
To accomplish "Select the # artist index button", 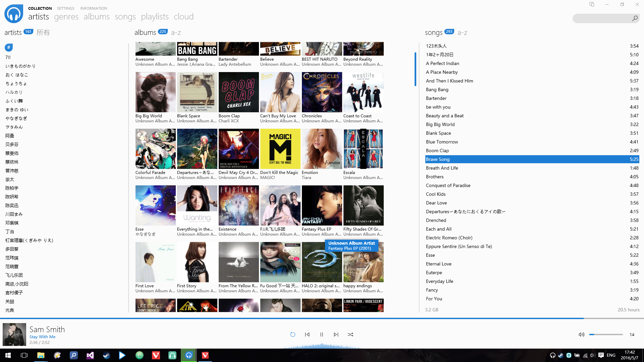I will (9, 47).
